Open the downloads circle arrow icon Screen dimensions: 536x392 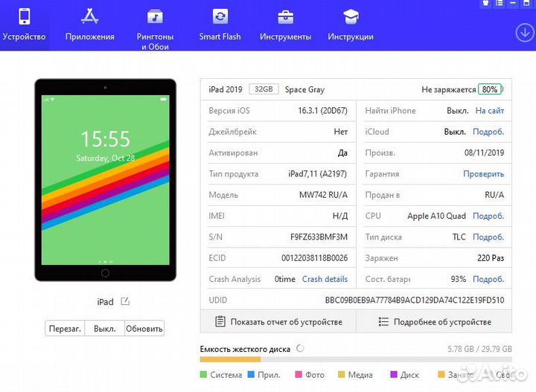click(525, 33)
